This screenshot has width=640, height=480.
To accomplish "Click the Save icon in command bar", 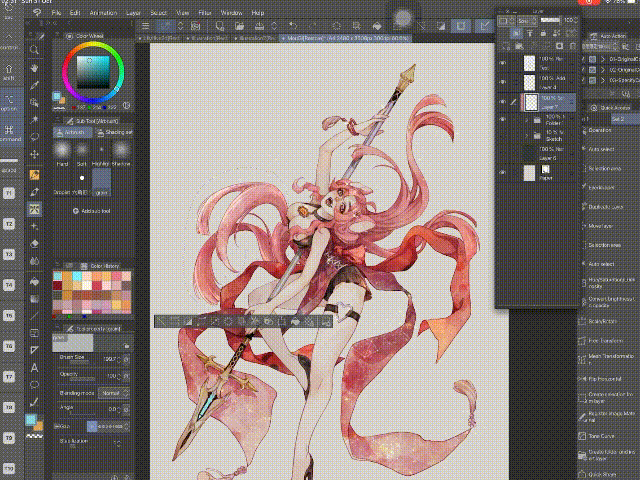I will coord(259,26).
